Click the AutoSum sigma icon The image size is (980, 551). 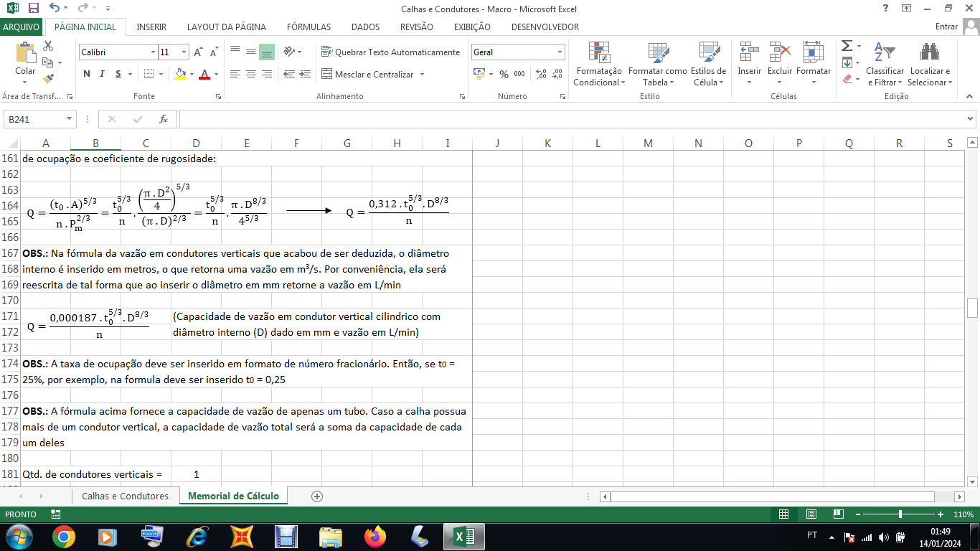pyautogui.click(x=847, y=46)
